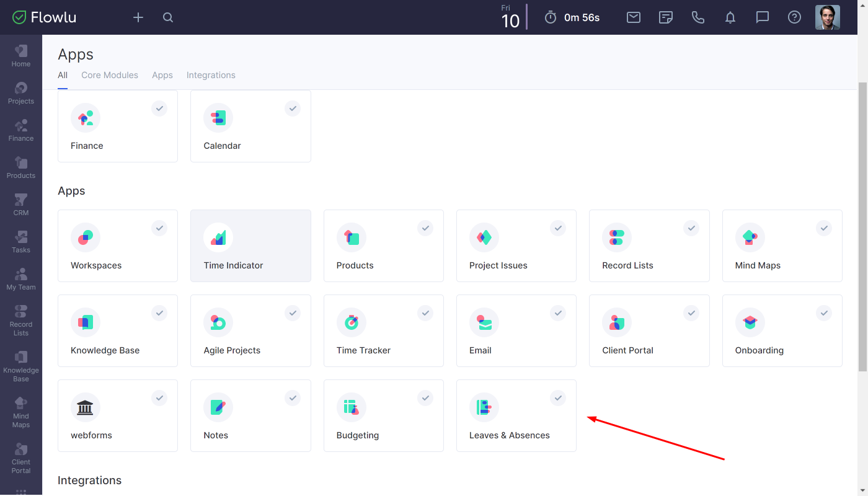Open CRM in the sidebar

(21, 205)
